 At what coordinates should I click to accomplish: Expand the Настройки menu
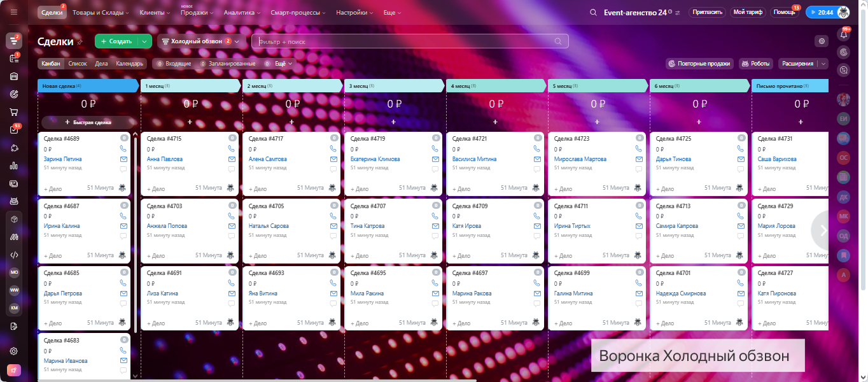[x=354, y=12]
